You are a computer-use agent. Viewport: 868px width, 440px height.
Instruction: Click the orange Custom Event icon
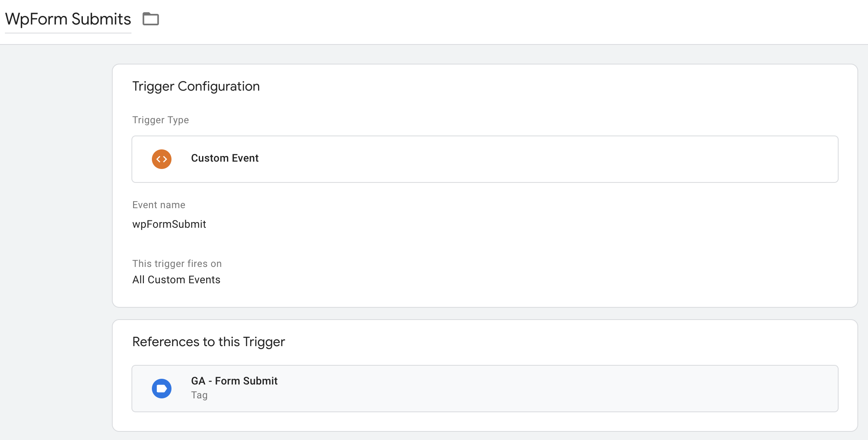(x=162, y=159)
